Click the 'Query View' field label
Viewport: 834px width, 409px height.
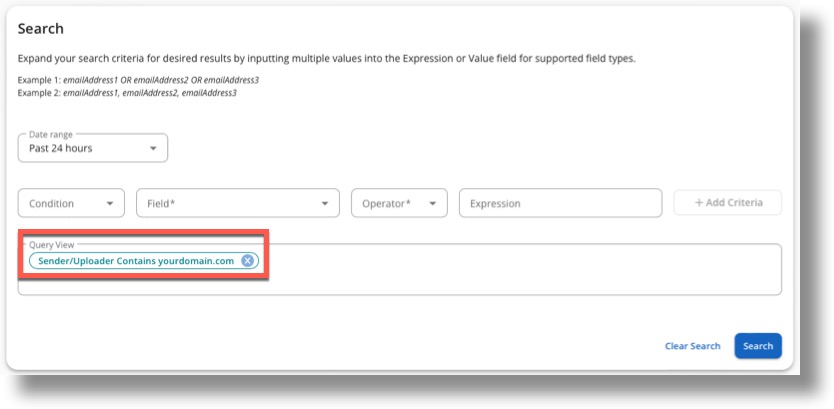click(x=51, y=244)
